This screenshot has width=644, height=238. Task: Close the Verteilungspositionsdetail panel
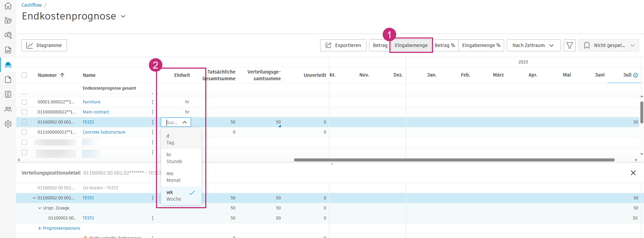tap(633, 173)
